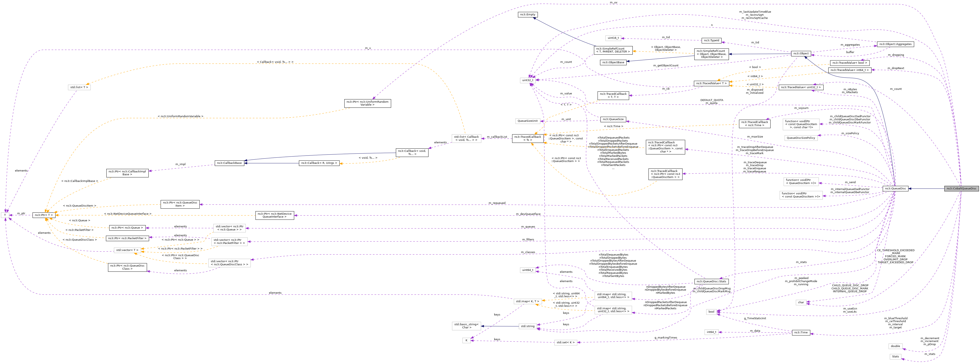The image size is (980, 363).
Task: Open the ns3::TracedCallback< Ts > node
Action: 528,138
